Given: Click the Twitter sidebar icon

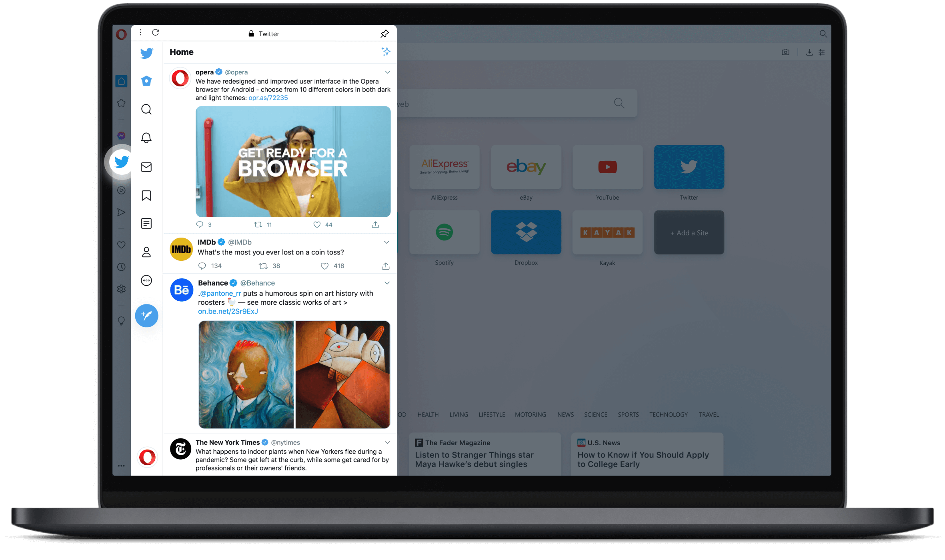Looking at the screenshot, I should point(120,162).
